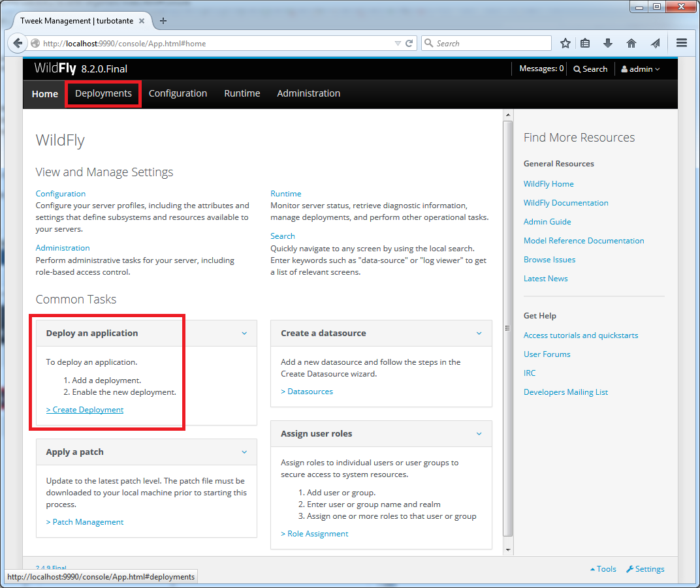Open the Datasources link
Image resolution: width=700 pixels, height=588 pixels.
coord(307,392)
